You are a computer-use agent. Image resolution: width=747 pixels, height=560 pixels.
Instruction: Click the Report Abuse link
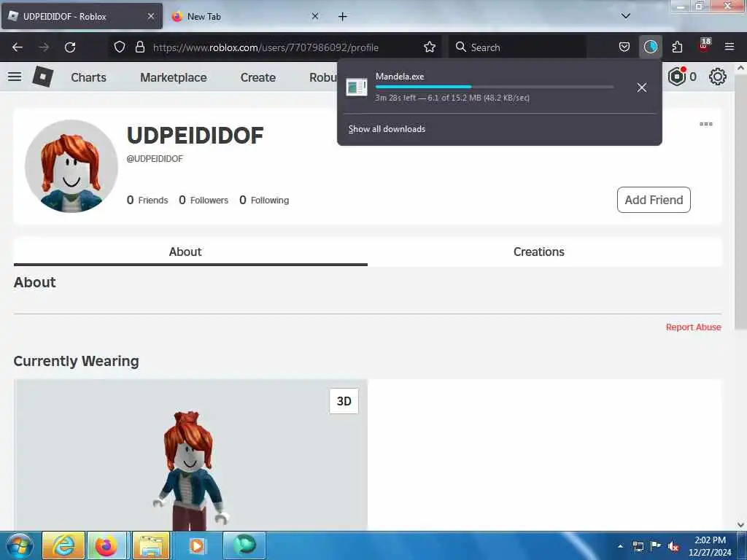[x=693, y=327]
